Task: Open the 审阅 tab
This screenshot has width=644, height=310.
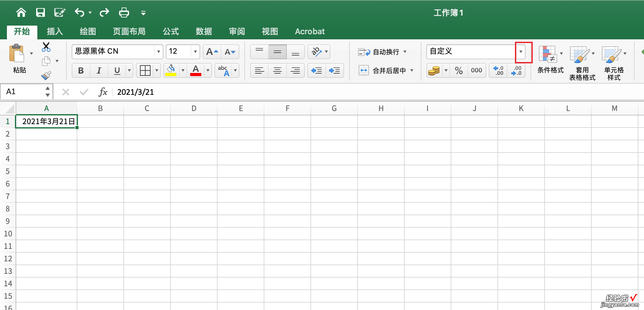Action: tap(237, 31)
